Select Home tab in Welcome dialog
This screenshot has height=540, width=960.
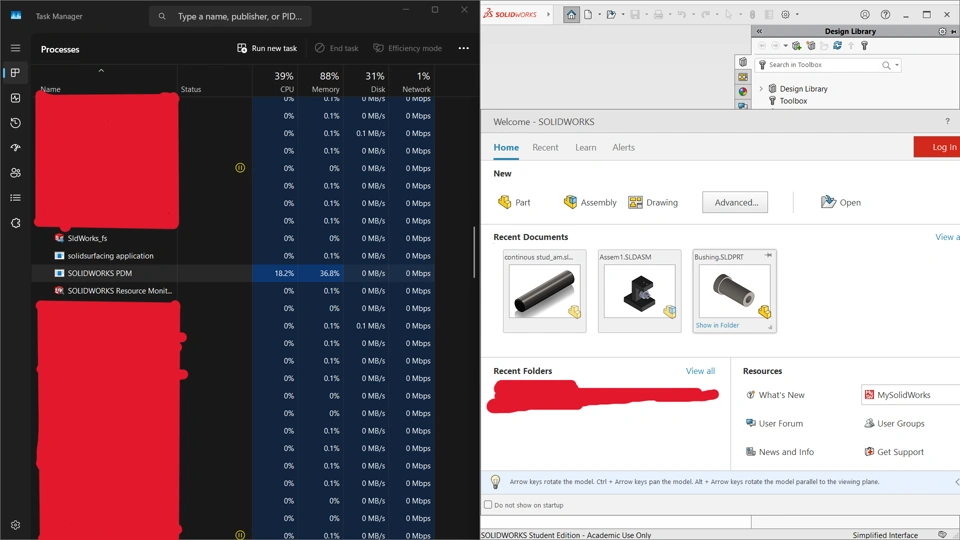click(506, 148)
